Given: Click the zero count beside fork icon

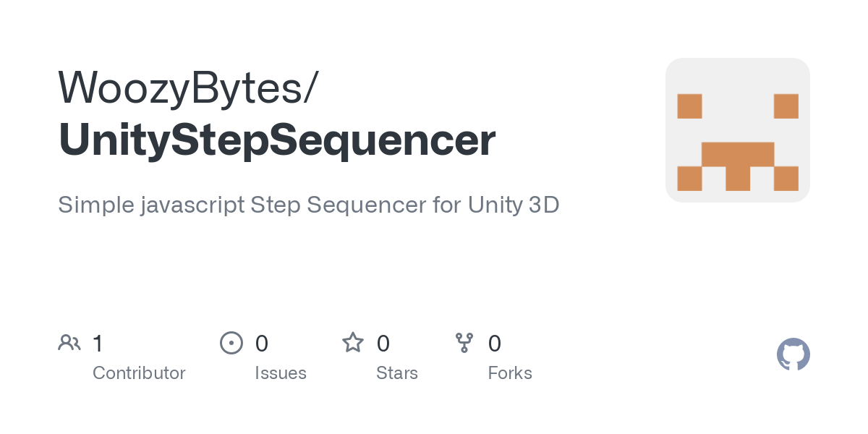Looking at the screenshot, I should coord(495,344).
